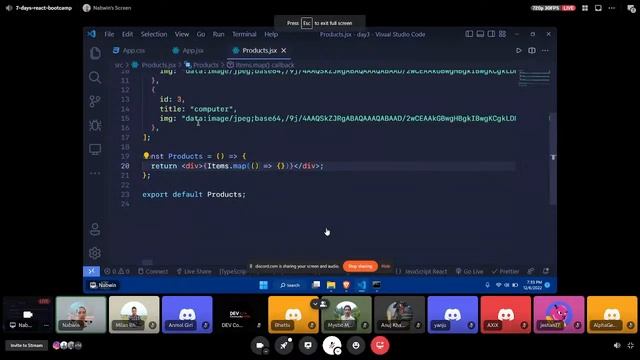This screenshot has height=360, width=640.
Task: Open the Help menu
Action: coord(271,34)
